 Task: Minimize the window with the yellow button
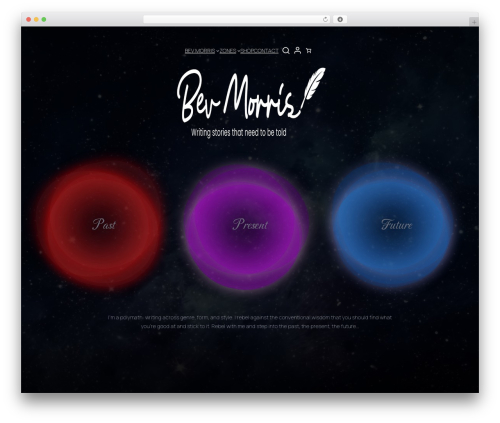click(36, 19)
